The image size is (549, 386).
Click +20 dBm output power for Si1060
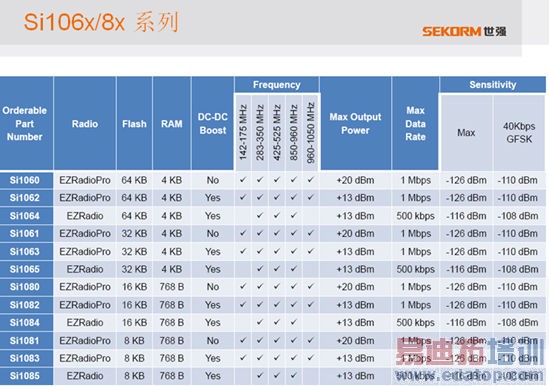tap(355, 180)
